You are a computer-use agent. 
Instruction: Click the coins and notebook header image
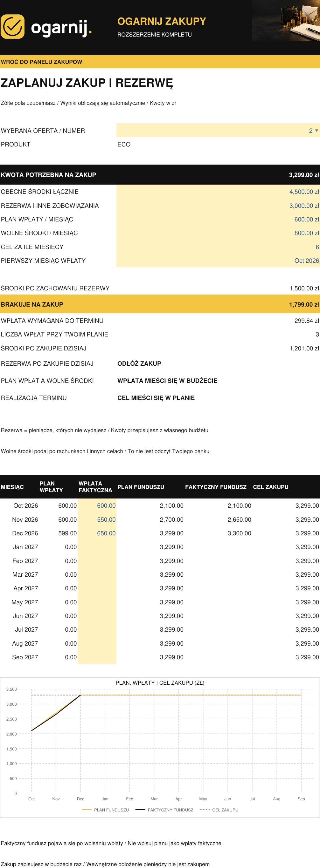(286, 21)
